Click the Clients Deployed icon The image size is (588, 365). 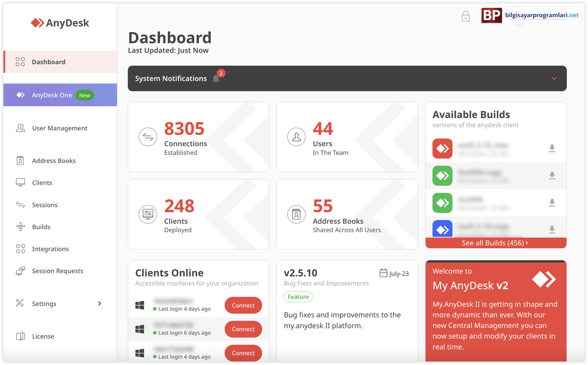coord(147,214)
